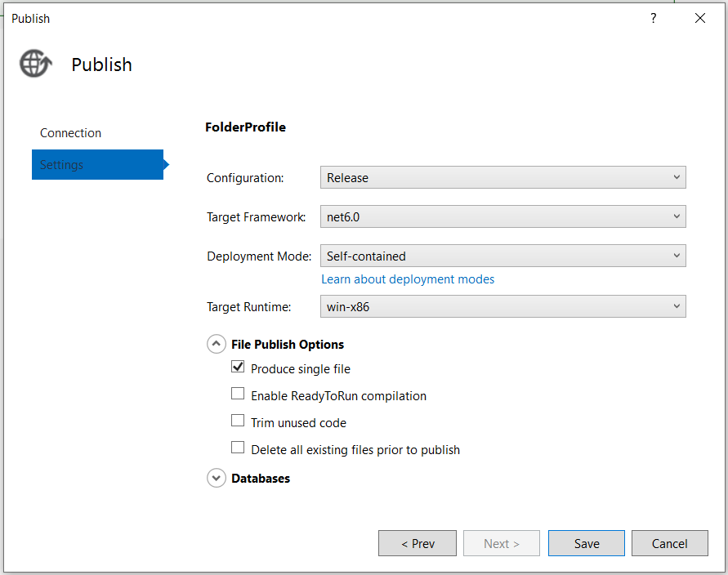Enable ReadyToRun compilation checkbox

pos(238,394)
